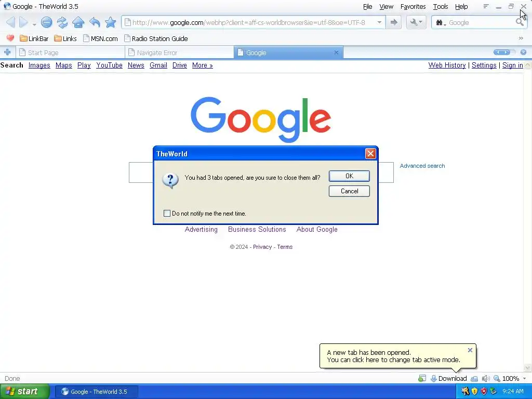Open the Radio Station Guide bookmark
The width and height of the screenshot is (532, 399).
(x=156, y=38)
